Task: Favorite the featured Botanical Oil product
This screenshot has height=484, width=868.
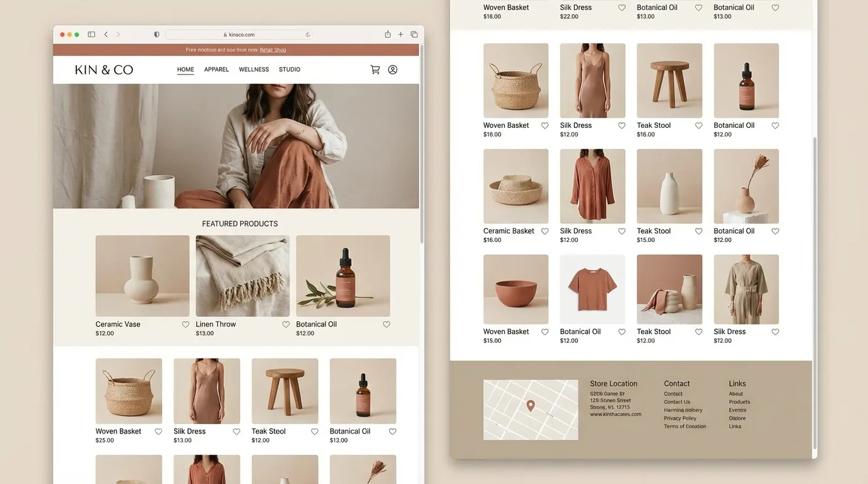Action: [386, 324]
